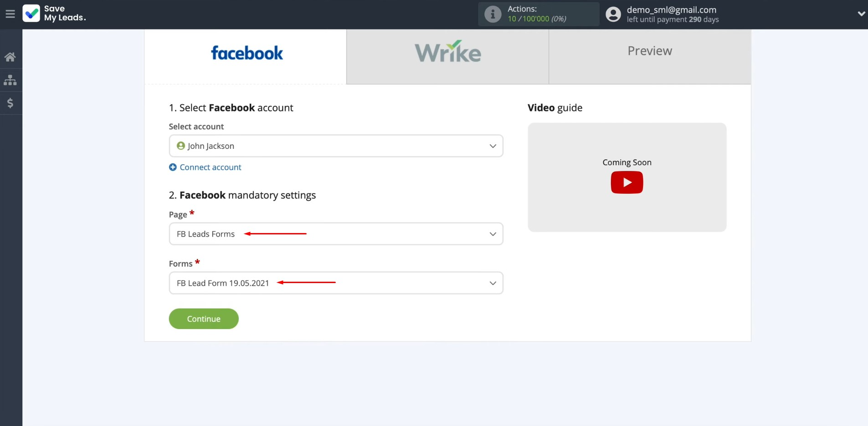868x426 pixels.
Task: Click the user avatar icon
Action: (x=613, y=14)
